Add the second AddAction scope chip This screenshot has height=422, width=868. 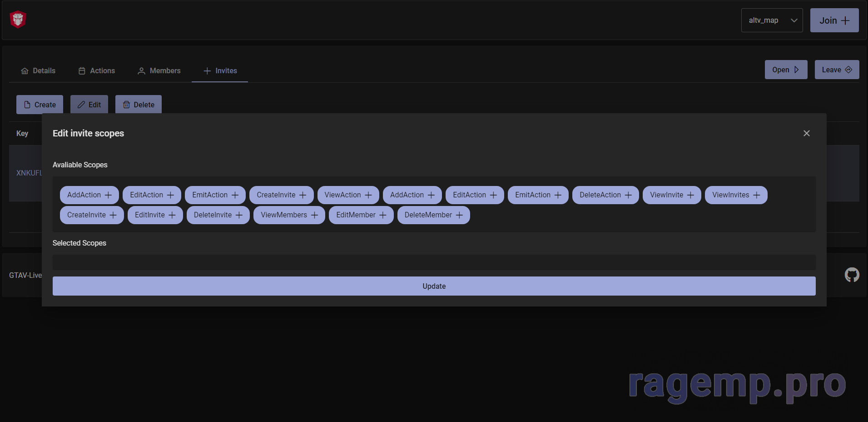click(412, 195)
